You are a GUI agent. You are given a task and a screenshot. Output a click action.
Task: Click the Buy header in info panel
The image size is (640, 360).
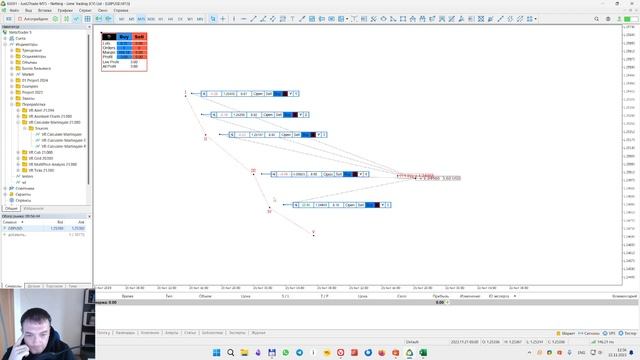(x=124, y=37)
